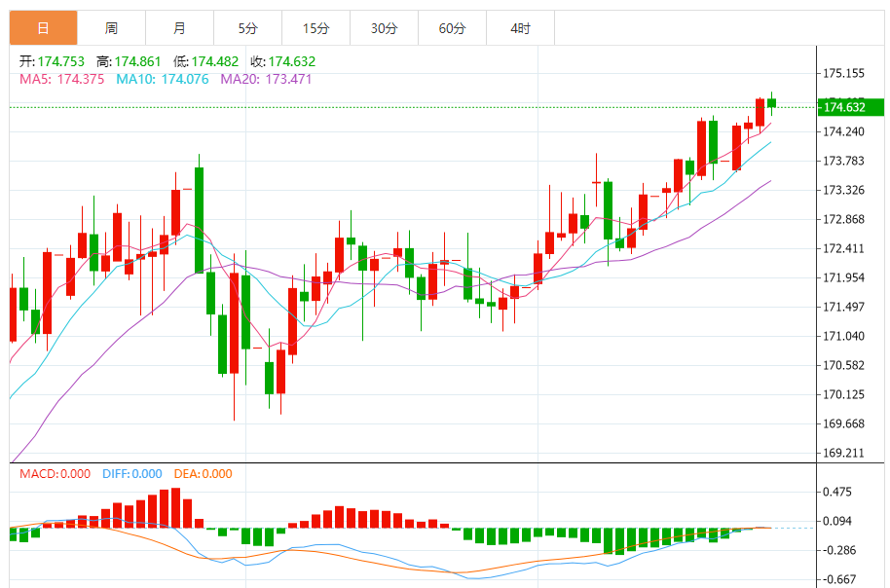Switch to the weekly 周 tab
The width and height of the screenshot is (890, 588).
(111, 28)
